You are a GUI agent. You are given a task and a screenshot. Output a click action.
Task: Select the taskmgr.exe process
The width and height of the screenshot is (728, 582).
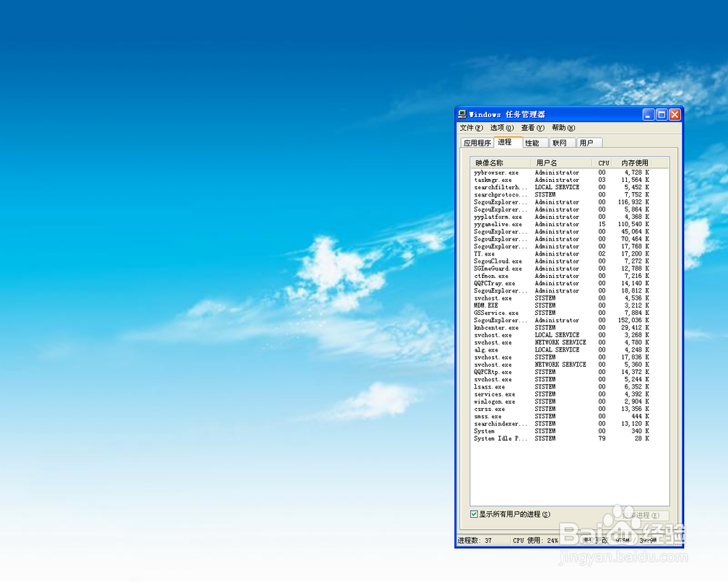tap(561, 180)
